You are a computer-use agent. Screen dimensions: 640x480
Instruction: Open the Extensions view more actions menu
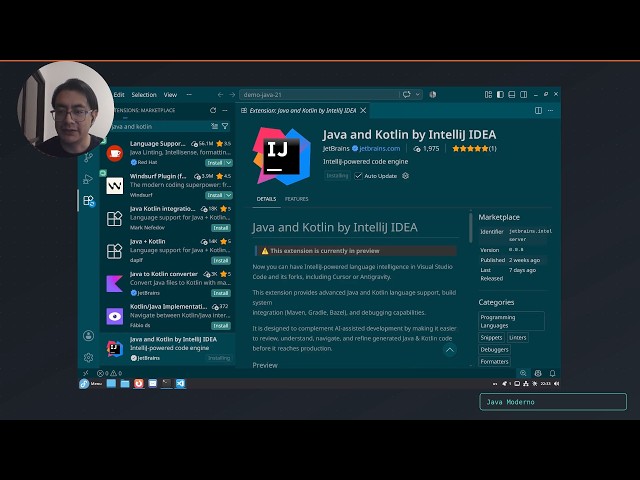click(224, 110)
